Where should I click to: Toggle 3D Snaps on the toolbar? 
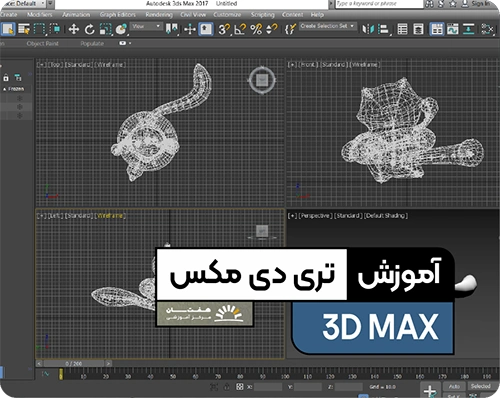(224, 29)
